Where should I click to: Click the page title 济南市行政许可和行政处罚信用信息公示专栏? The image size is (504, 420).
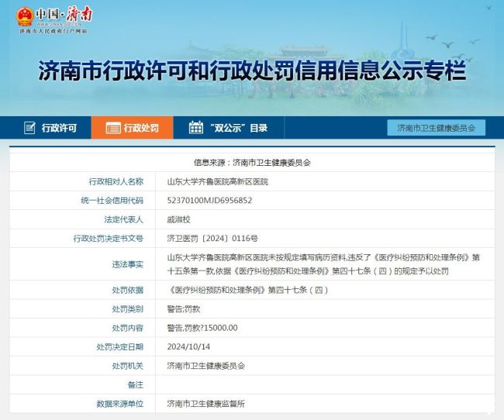pos(252,71)
